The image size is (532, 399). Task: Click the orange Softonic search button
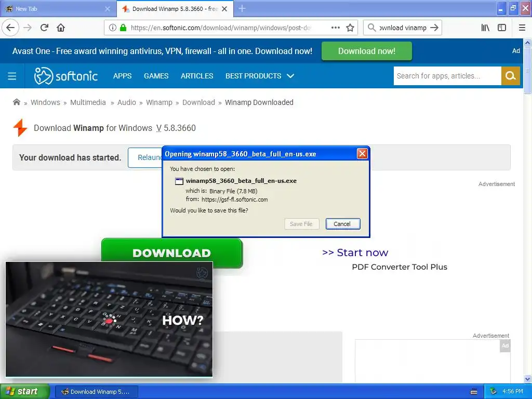tap(510, 76)
